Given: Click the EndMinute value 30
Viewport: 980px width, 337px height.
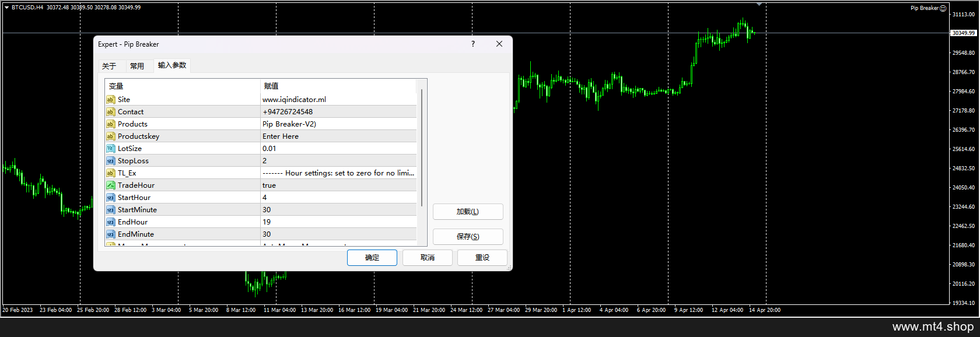Looking at the screenshot, I should tap(267, 234).
